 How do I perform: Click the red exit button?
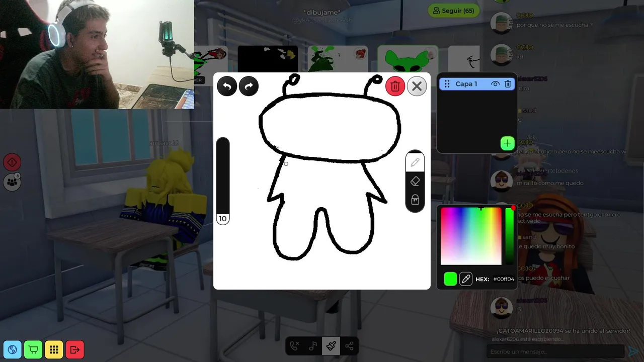75,349
